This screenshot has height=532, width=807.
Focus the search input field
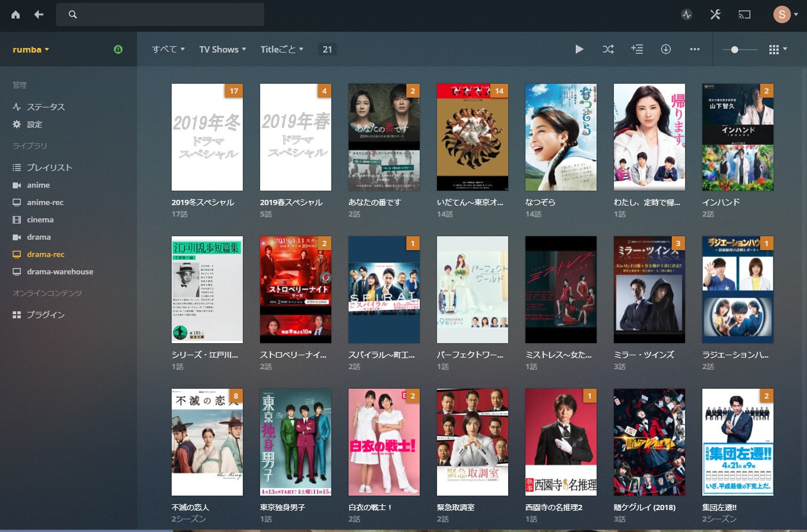[x=160, y=14]
